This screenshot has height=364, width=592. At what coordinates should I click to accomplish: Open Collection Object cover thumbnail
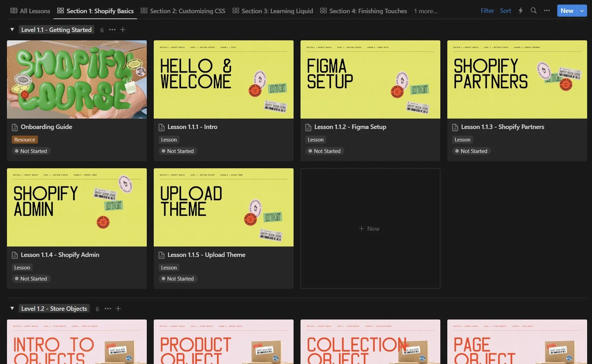coord(370,342)
